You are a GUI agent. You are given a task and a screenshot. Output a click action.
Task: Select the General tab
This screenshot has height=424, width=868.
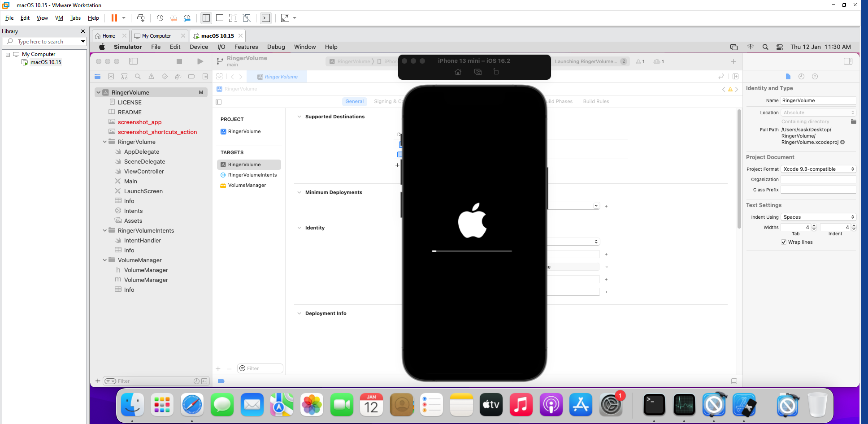click(x=354, y=102)
